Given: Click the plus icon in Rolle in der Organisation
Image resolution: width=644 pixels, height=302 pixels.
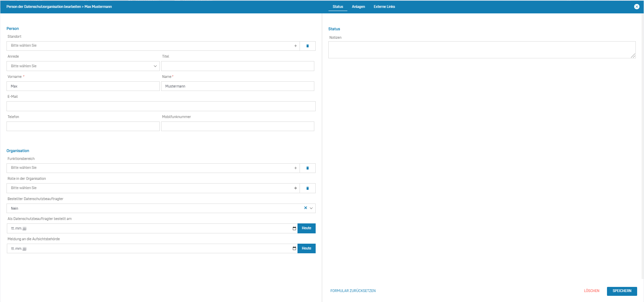Looking at the screenshot, I should 295,188.
